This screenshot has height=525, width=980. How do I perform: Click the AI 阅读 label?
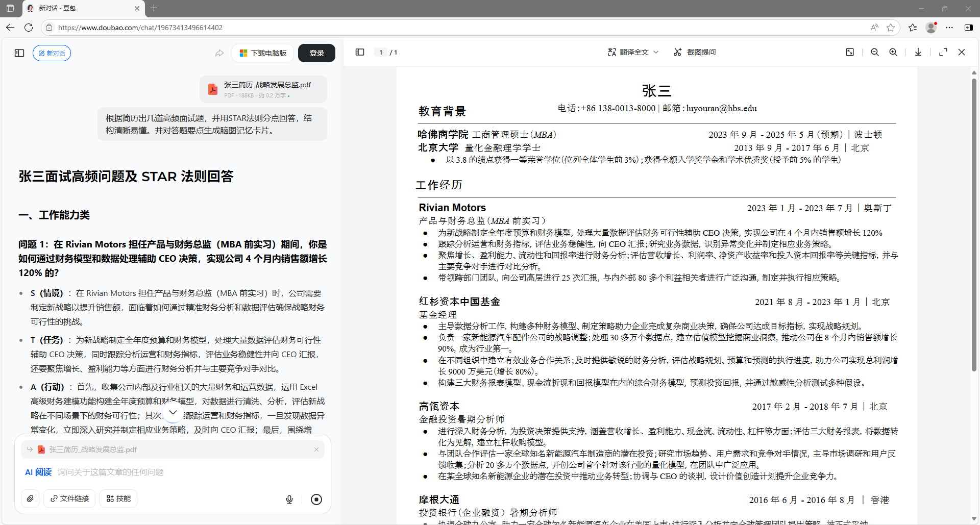(38, 472)
